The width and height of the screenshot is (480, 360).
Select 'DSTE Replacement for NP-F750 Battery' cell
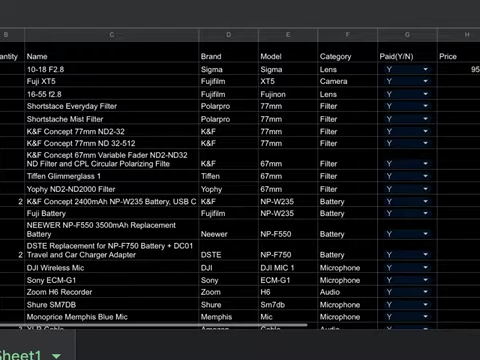pos(112,250)
